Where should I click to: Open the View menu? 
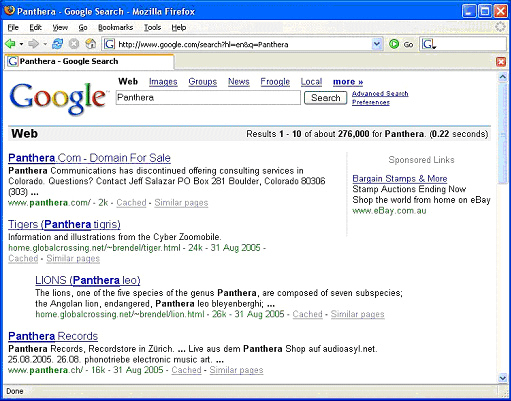(x=60, y=28)
